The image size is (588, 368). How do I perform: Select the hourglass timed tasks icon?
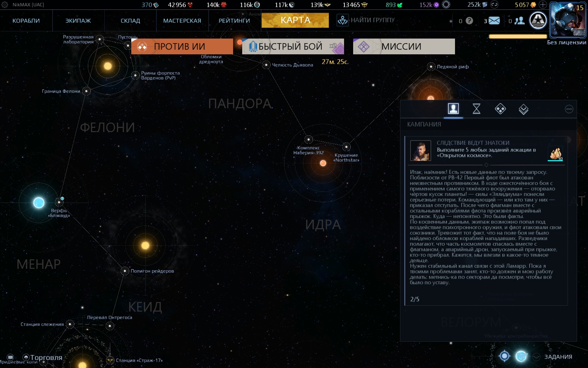tap(476, 109)
